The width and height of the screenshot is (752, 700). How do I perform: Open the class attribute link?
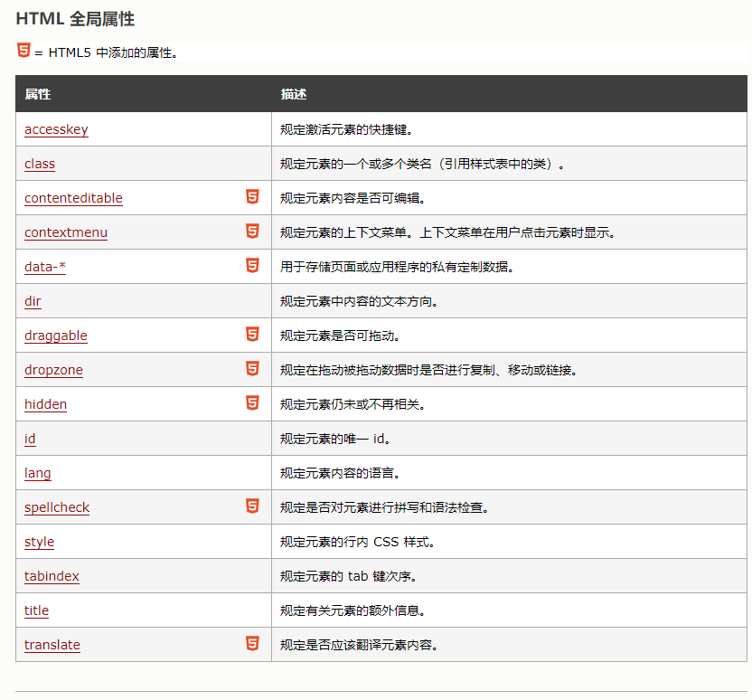click(x=40, y=164)
